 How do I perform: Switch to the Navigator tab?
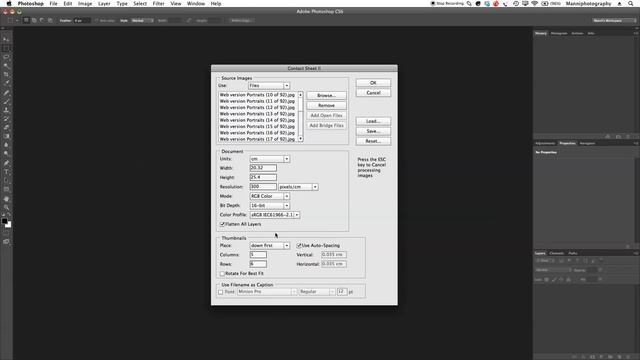click(x=587, y=144)
